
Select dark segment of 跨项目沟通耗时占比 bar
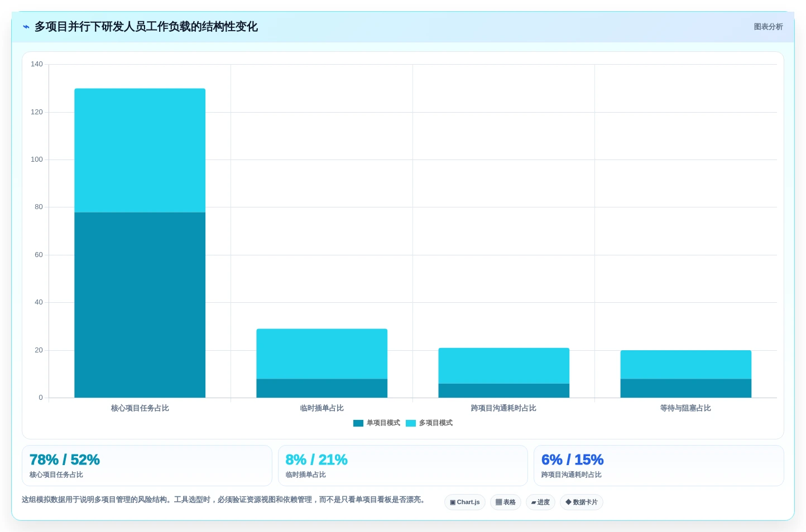click(x=504, y=391)
